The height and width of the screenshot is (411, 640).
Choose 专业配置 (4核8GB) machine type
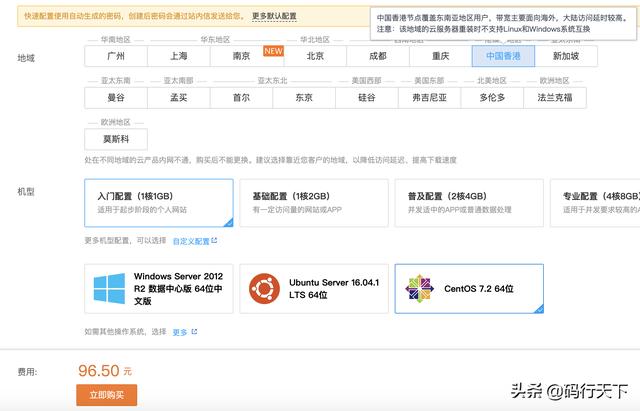pos(595,203)
